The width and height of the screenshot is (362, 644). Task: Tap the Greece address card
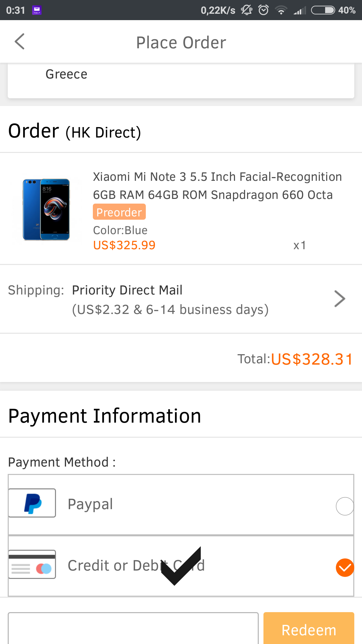[181, 80]
